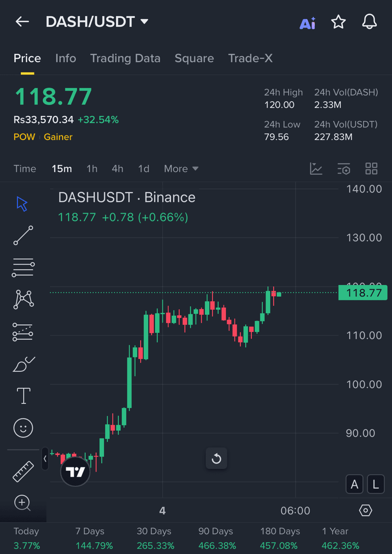Click the 30 Days 265.33% performance

pyautogui.click(x=155, y=538)
